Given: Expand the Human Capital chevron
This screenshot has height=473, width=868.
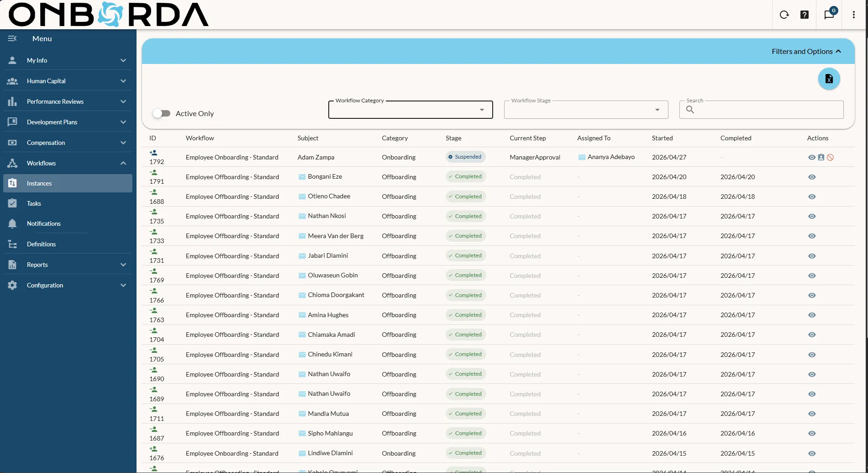Looking at the screenshot, I should point(123,81).
